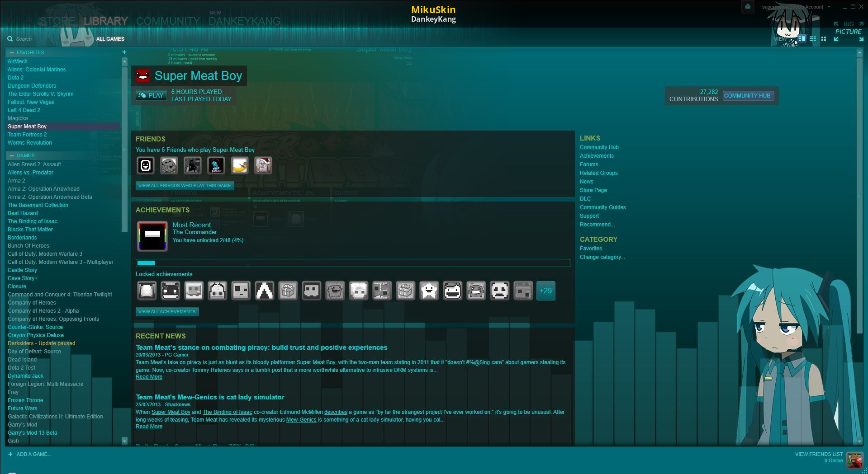The image size is (868, 474).
Task: Click Read More under the piracy article
Action: [x=149, y=377]
